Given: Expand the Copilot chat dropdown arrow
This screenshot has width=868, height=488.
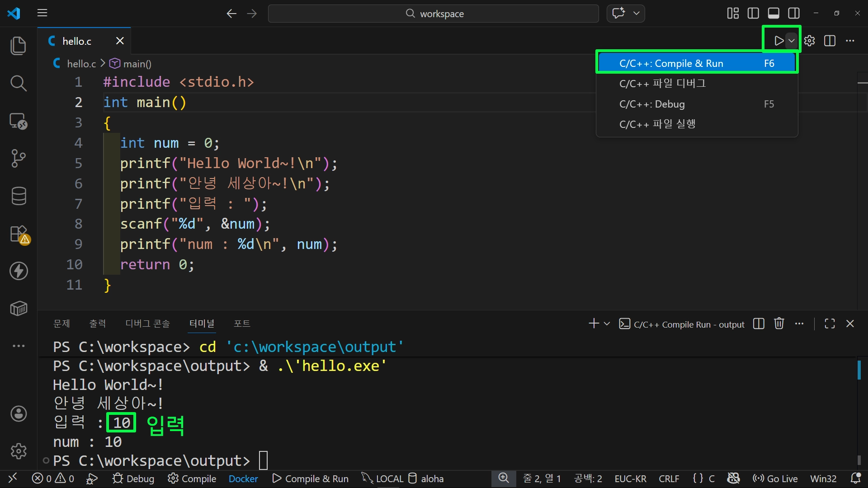Looking at the screenshot, I should coord(636,14).
